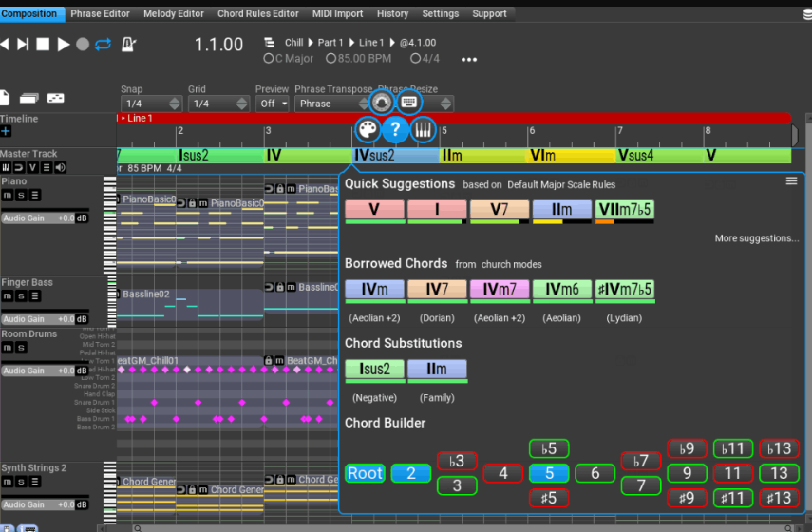Open the Preview Off dropdown

(x=273, y=104)
